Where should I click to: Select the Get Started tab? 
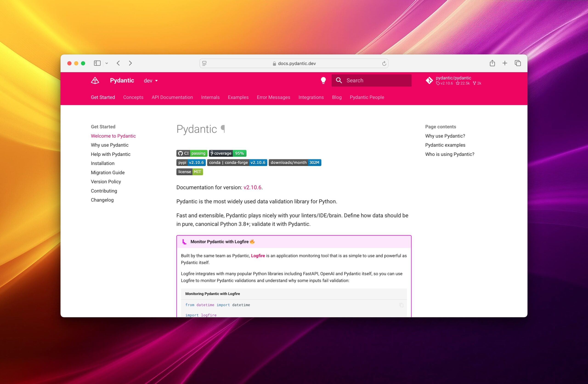103,97
